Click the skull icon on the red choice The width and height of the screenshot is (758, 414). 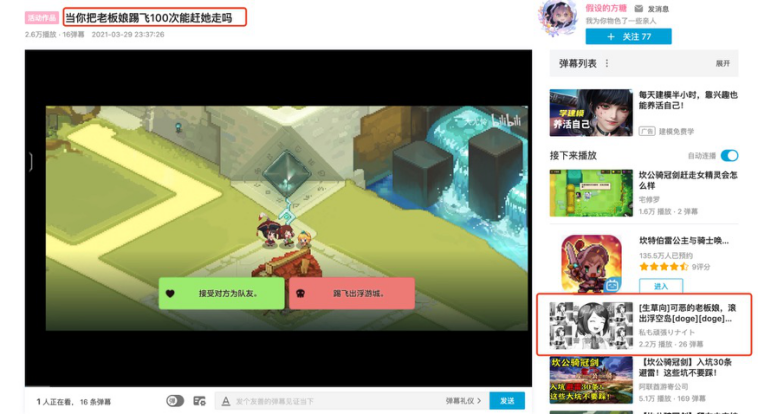tap(300, 293)
